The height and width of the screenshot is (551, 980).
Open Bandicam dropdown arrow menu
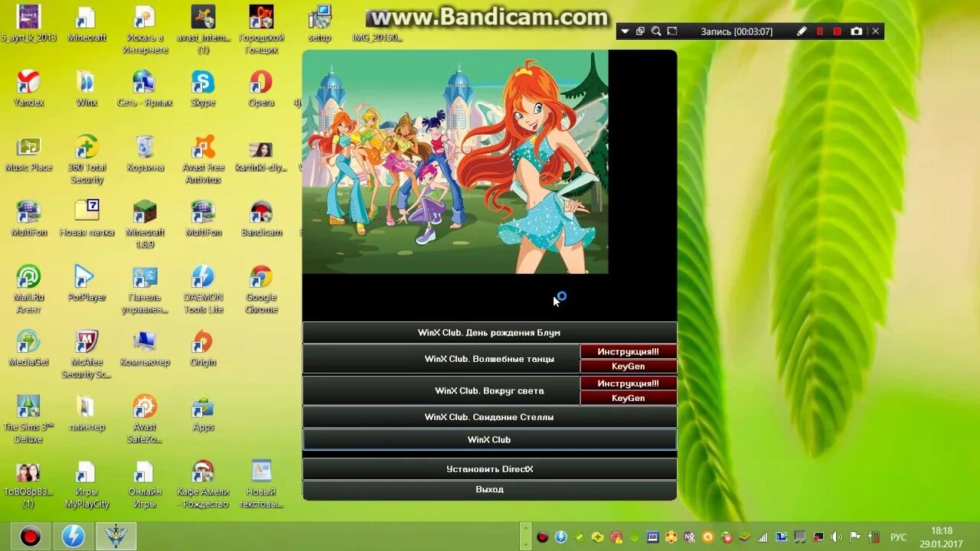pyautogui.click(x=625, y=31)
